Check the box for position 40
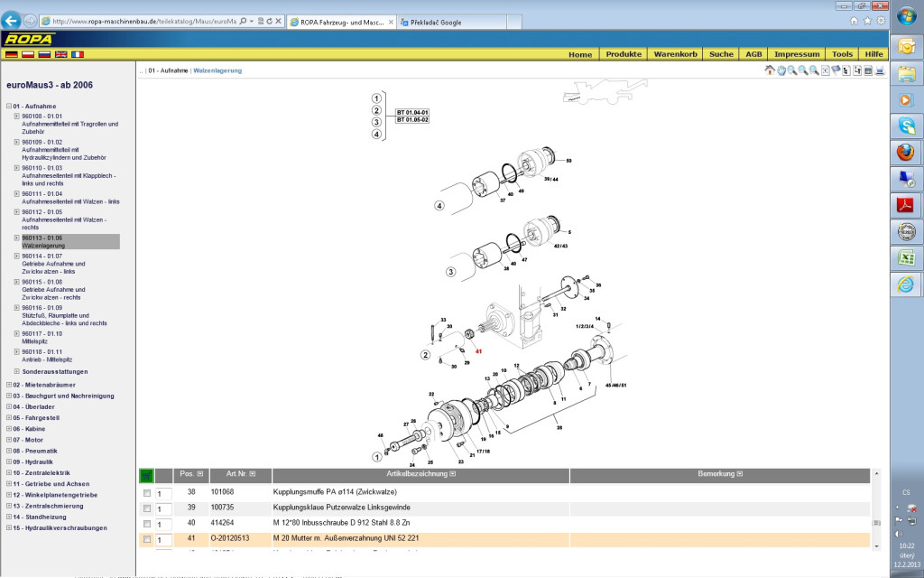 [x=147, y=524]
